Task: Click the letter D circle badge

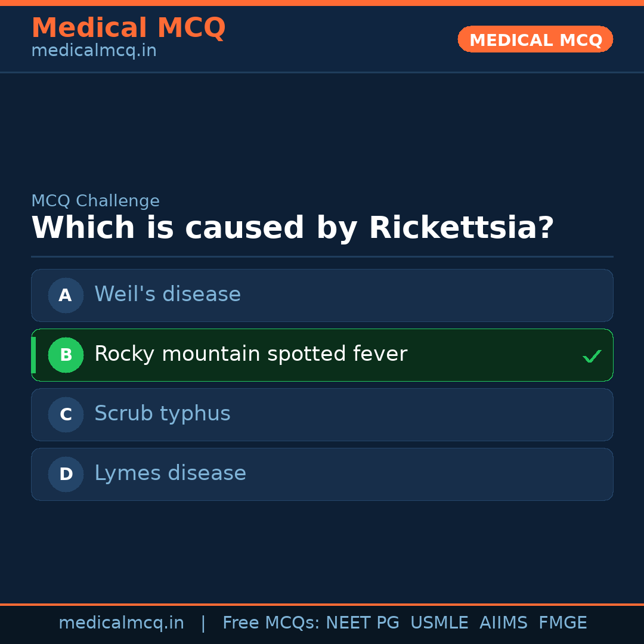Action: click(x=66, y=474)
